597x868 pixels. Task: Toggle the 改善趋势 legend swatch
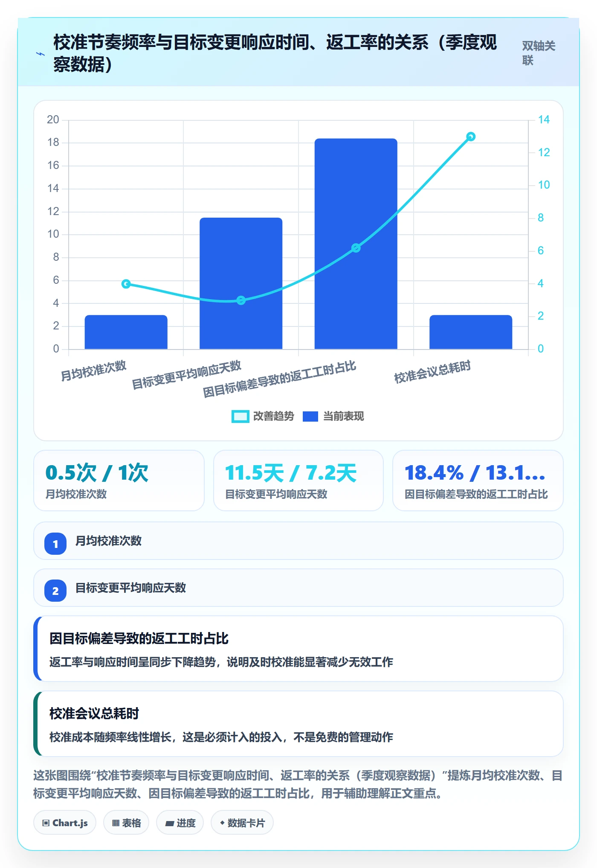[x=240, y=416]
